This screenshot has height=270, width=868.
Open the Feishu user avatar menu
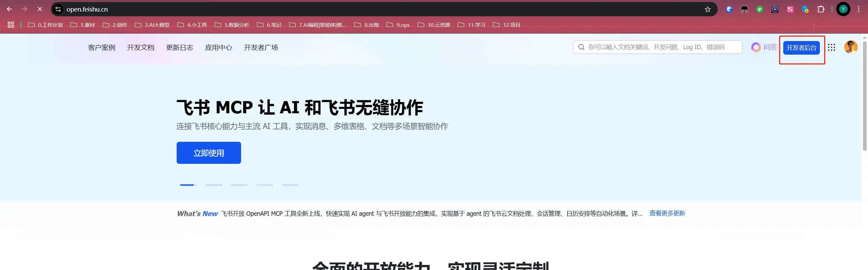pos(851,47)
